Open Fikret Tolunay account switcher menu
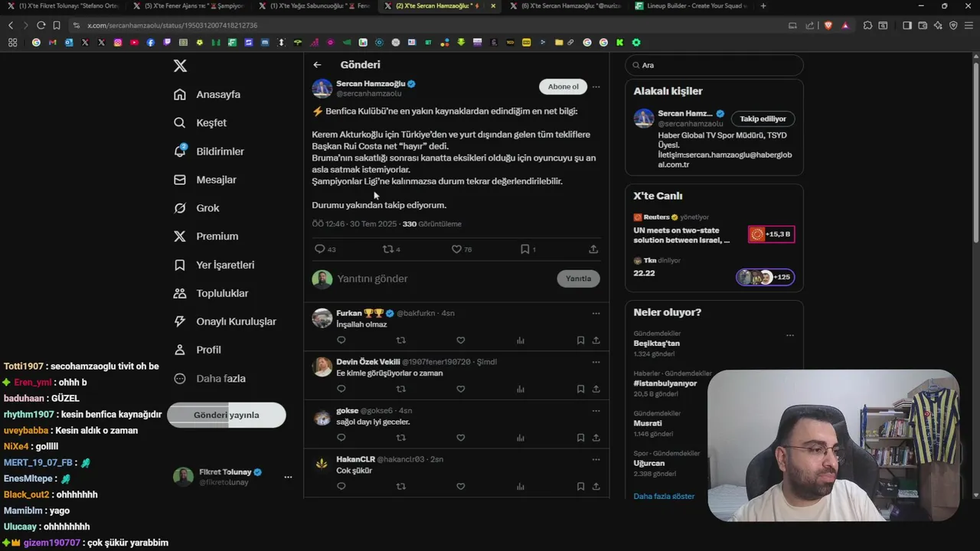980x551 pixels. coord(288,477)
